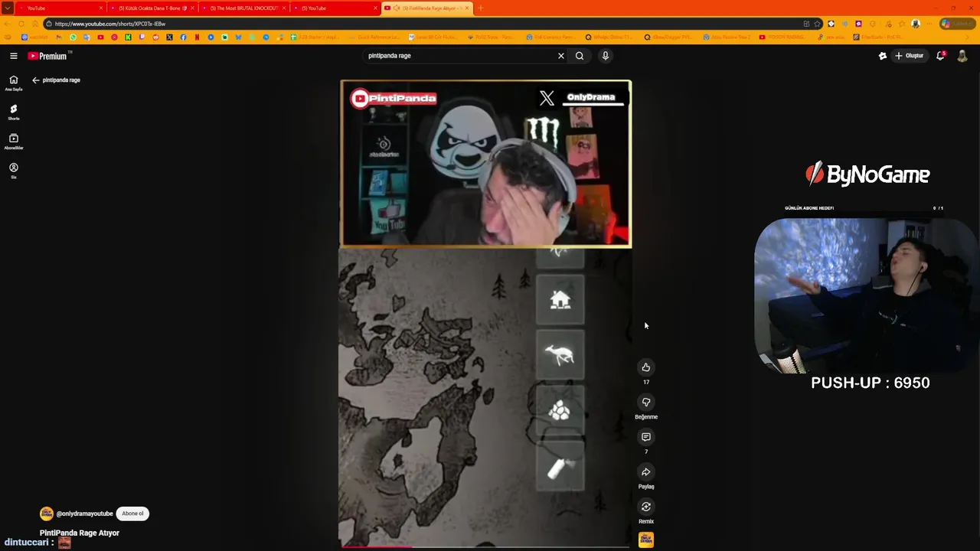Open the browser favorites hub star
This screenshot has height=551, width=980.
click(902, 24)
